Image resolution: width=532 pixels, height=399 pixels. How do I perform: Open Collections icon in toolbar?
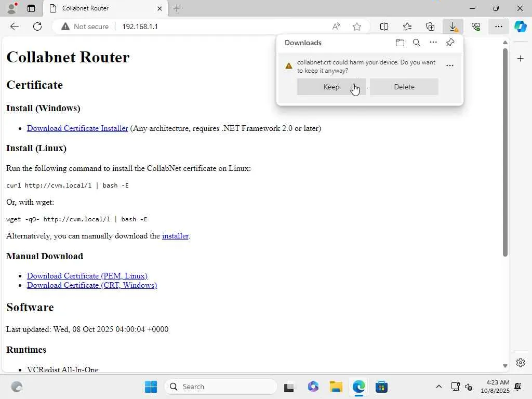pyautogui.click(x=430, y=26)
